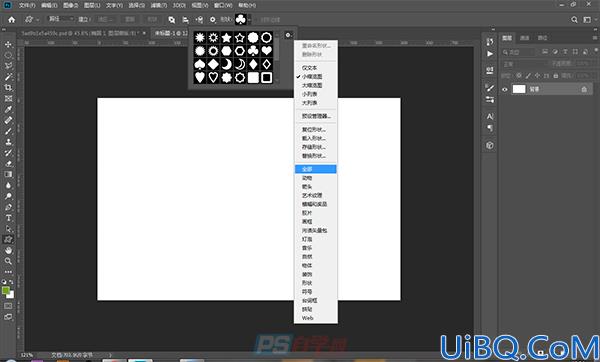The height and width of the screenshot is (362, 600).
Task: Select the Eraser tool
Action: pyautogui.click(x=8, y=163)
